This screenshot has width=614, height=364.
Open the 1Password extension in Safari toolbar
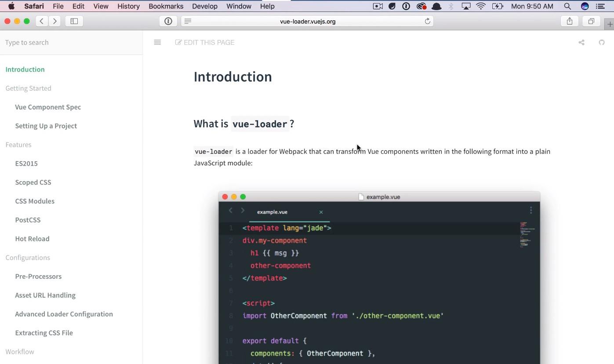click(x=168, y=21)
